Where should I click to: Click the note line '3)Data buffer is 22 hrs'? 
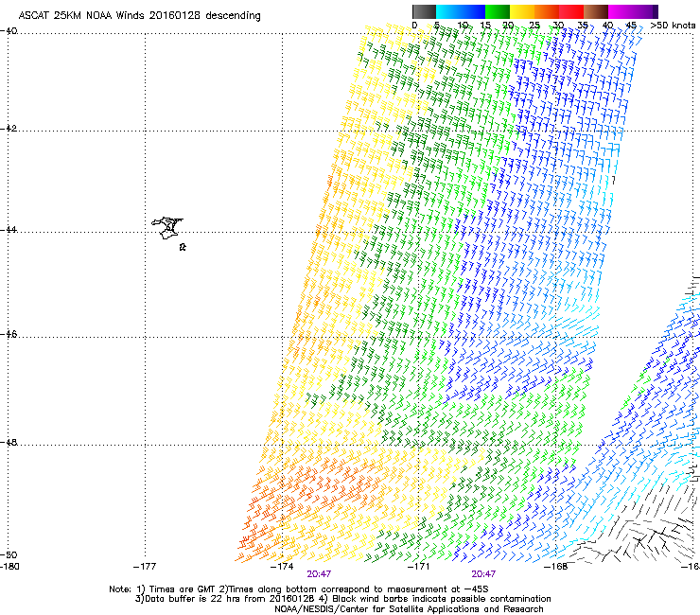click(342, 599)
